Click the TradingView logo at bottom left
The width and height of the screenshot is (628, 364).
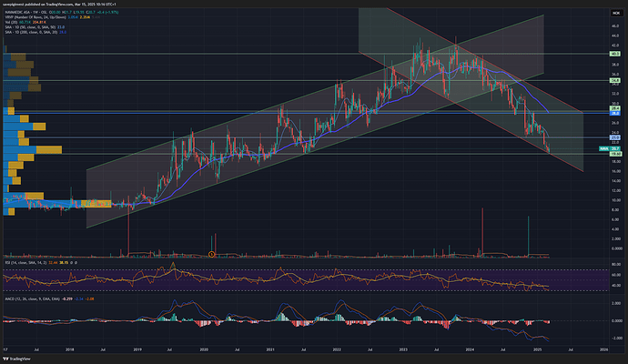coord(16,359)
